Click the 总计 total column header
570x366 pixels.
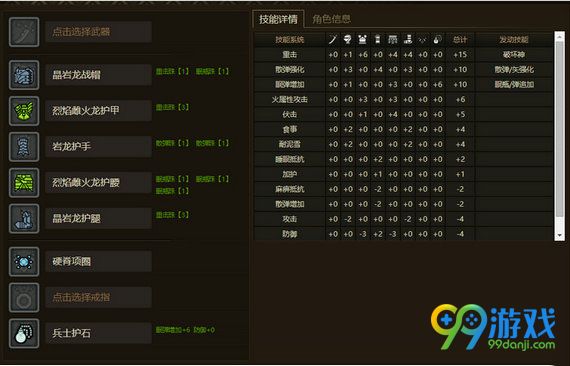click(460, 40)
